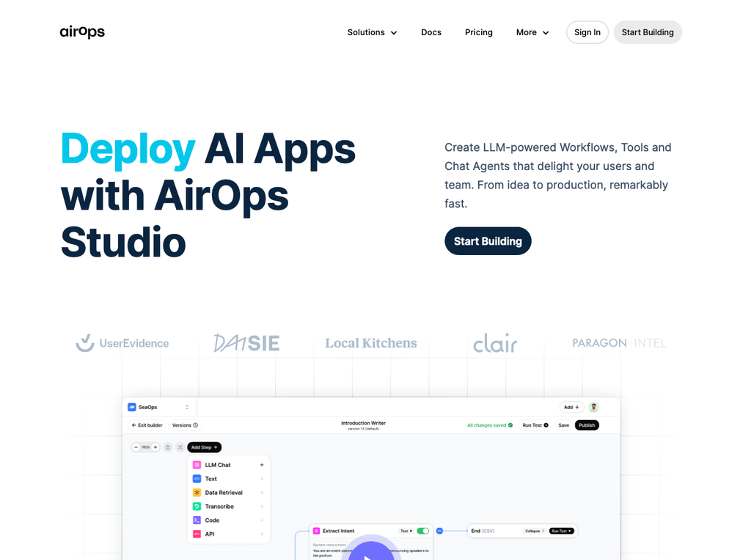Click the UserEvidence logo
This screenshot has height=560, width=751.
(122, 343)
